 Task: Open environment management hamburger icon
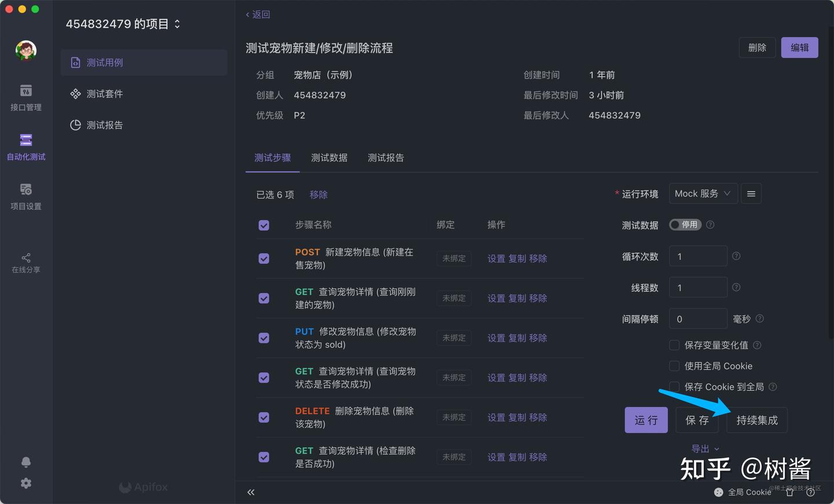[x=751, y=194]
